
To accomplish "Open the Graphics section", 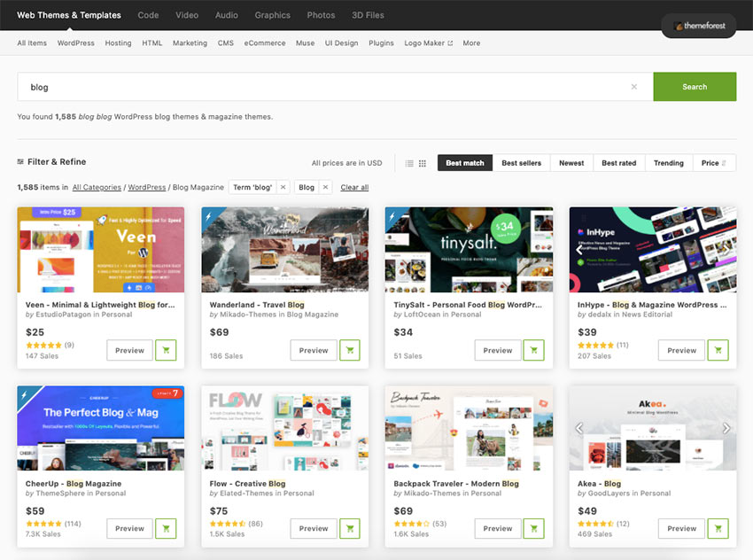I will click(x=272, y=15).
